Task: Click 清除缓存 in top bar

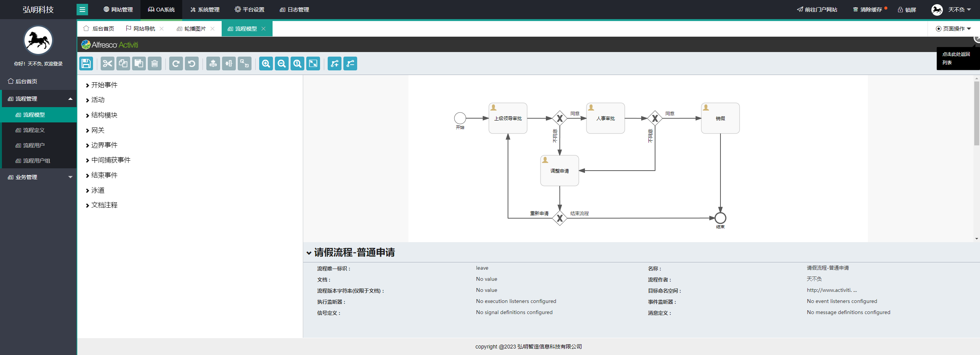Action: coord(867,10)
